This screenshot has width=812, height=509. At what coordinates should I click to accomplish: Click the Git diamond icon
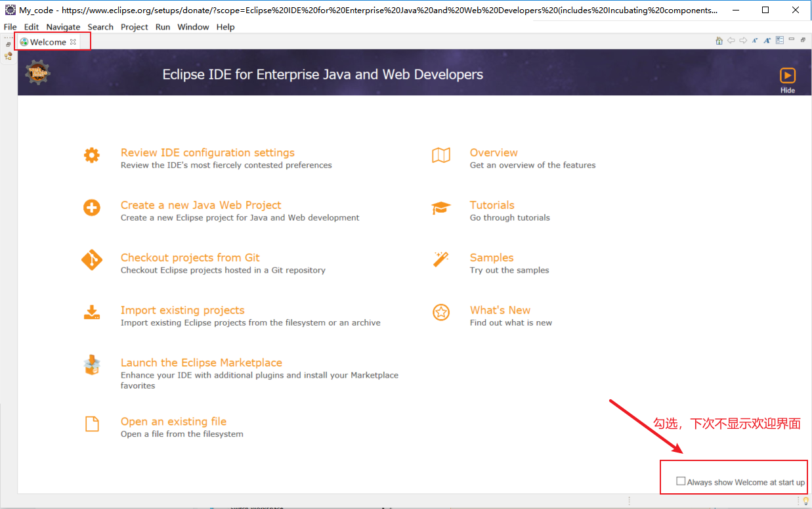92,259
